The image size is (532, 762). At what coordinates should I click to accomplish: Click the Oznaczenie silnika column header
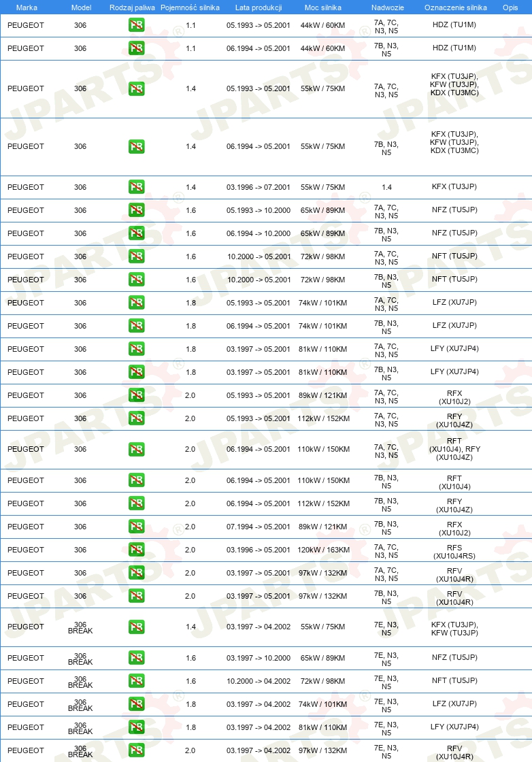456,7
